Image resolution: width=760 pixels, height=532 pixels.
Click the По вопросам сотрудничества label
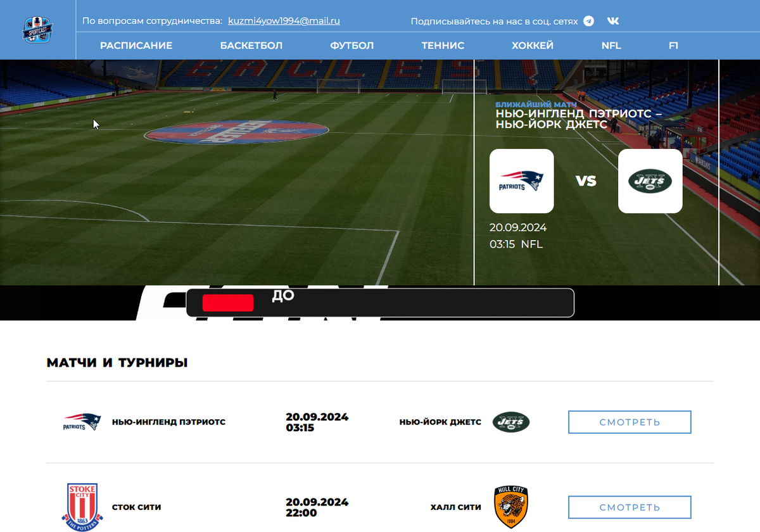click(152, 21)
